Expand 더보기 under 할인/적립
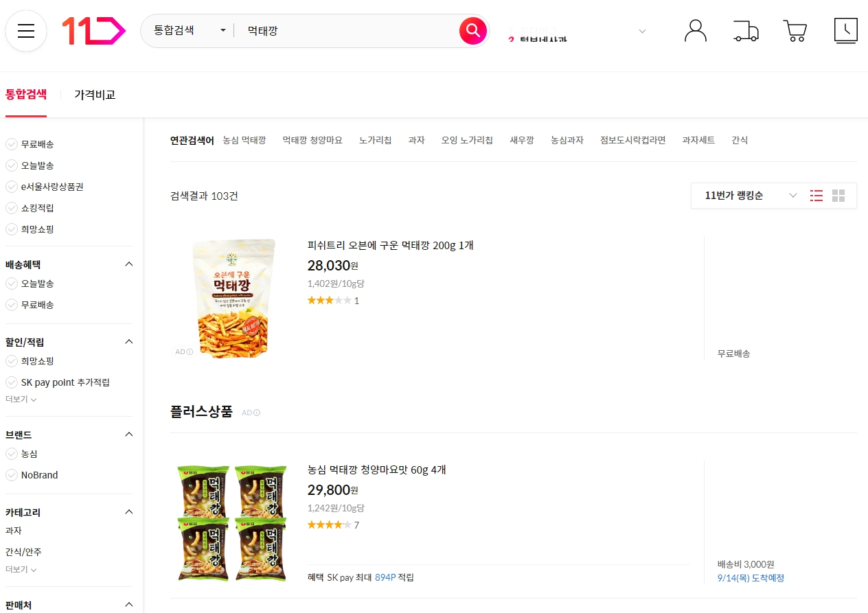Screen dimensions: 868x613 21,399
